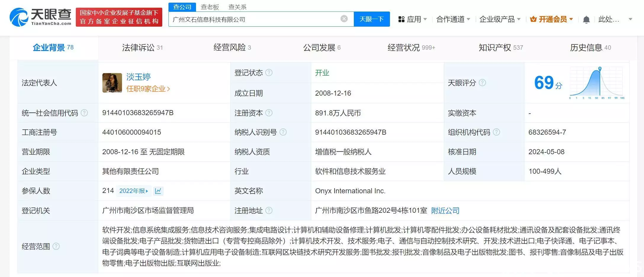
Task: Click organization code 68326594-7
Action: pyautogui.click(x=547, y=132)
